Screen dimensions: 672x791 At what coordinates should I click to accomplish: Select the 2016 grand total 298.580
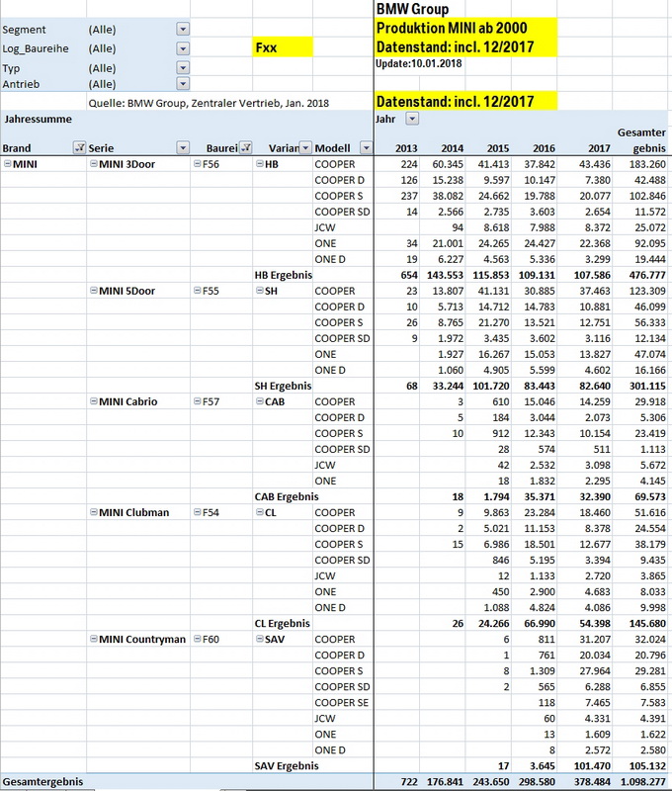tap(536, 782)
